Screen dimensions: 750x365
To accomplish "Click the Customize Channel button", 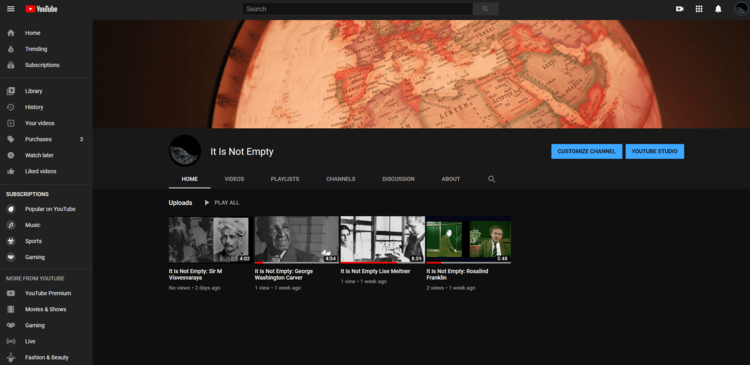I will pos(586,151).
